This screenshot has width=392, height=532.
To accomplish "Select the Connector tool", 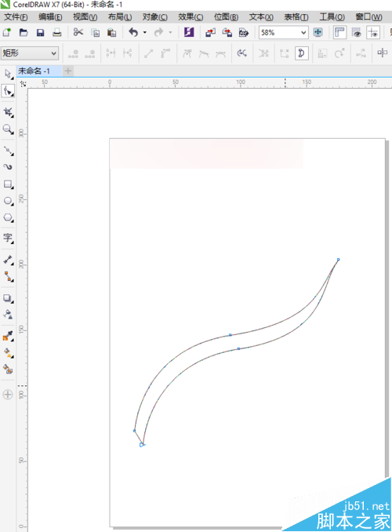I will tap(8, 276).
